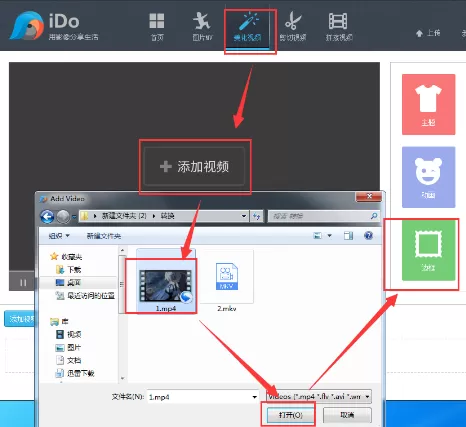Expand the filename combo box dropdown arrow
This screenshot has width=466, height=427.
pyautogui.click(x=255, y=397)
